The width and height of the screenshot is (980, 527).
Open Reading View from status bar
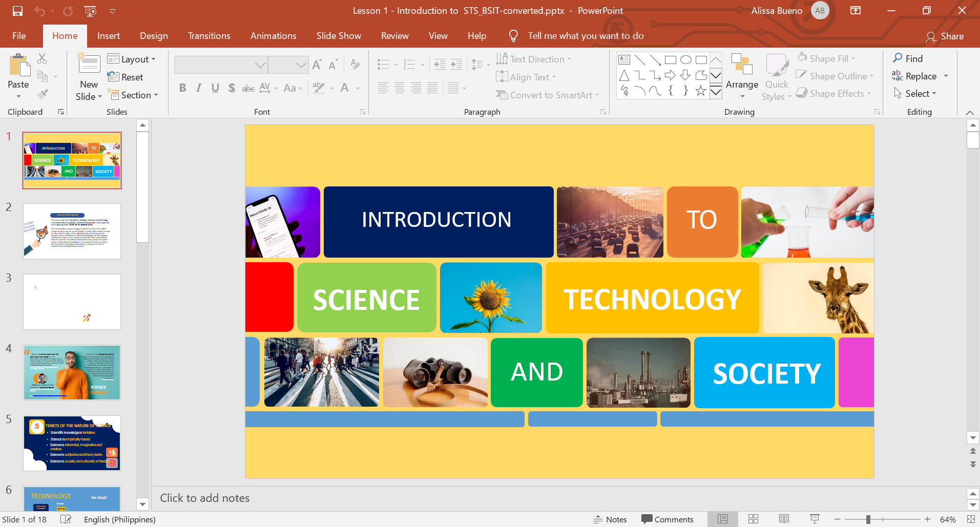tap(784, 519)
